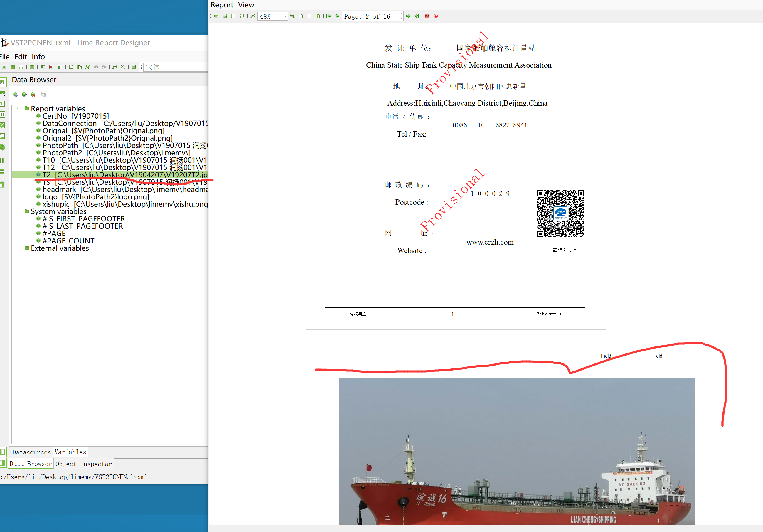Open report settings with the gear icon
This screenshot has height=532, width=763.
coord(32,67)
